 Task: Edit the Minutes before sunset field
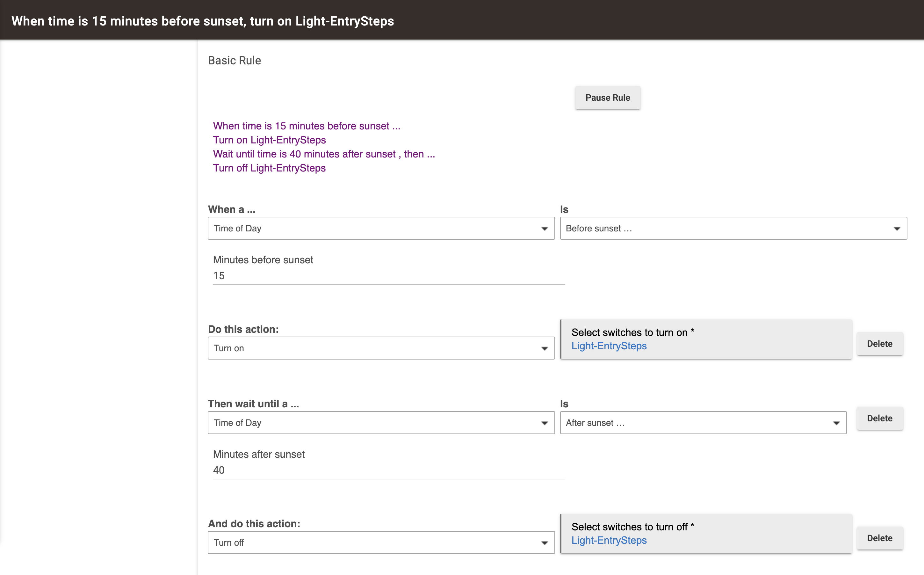tap(389, 276)
